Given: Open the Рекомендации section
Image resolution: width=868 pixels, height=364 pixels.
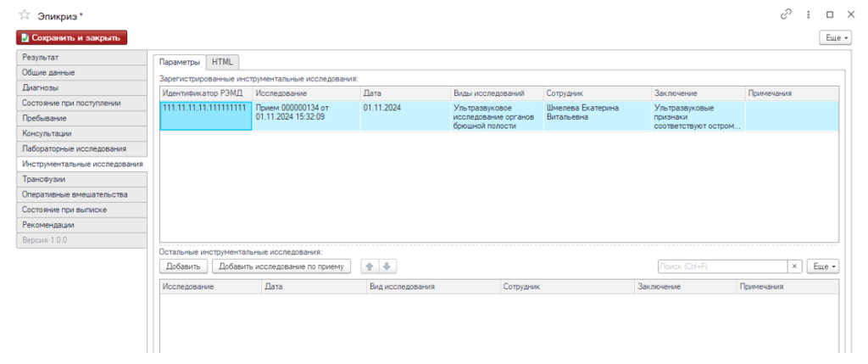Looking at the screenshot, I should [82, 225].
